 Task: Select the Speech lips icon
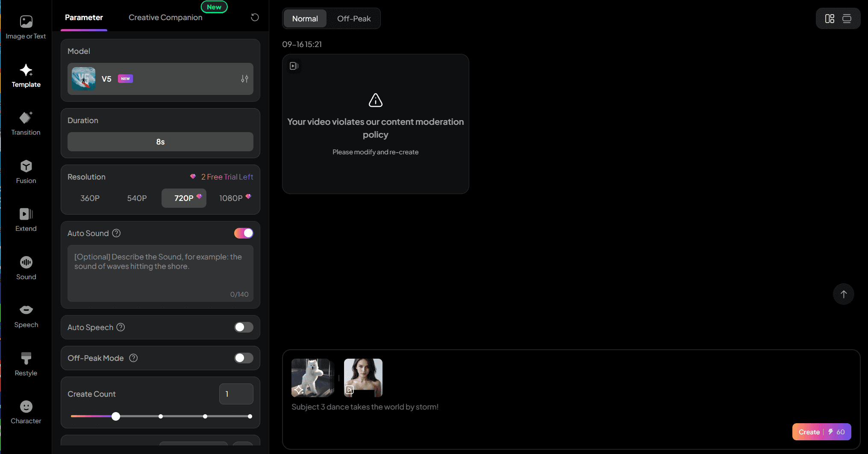tap(26, 310)
